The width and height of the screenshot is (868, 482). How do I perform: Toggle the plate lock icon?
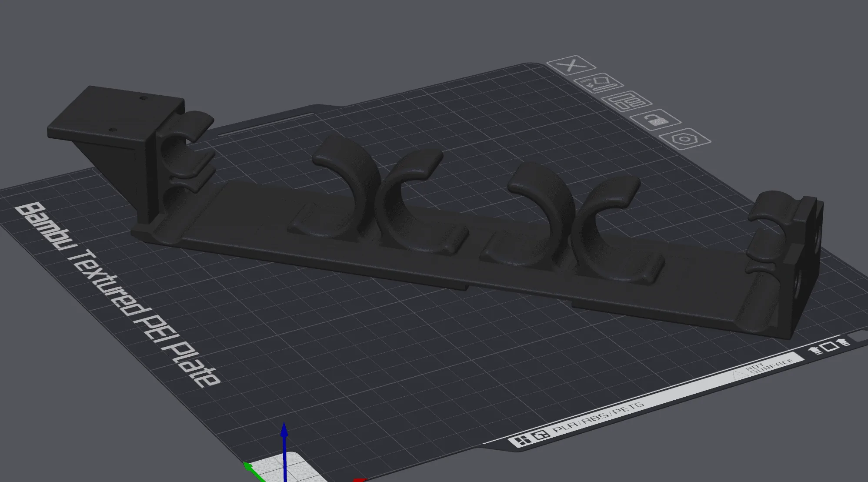(x=655, y=120)
